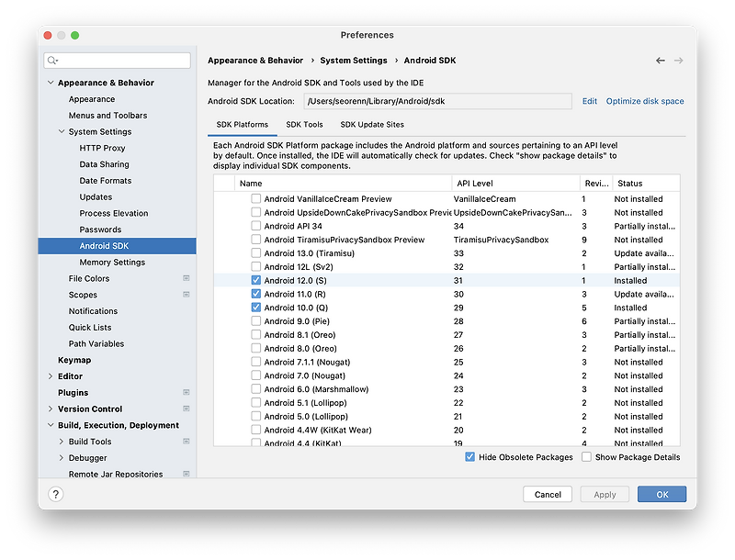
Task: Open Updates settings page
Action: [96, 197]
